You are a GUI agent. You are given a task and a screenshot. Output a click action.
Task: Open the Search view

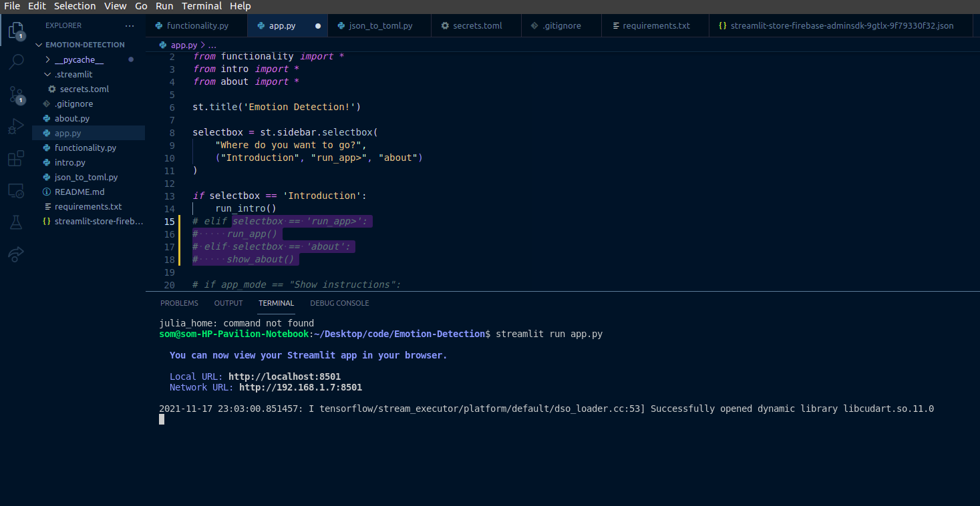pyautogui.click(x=16, y=61)
